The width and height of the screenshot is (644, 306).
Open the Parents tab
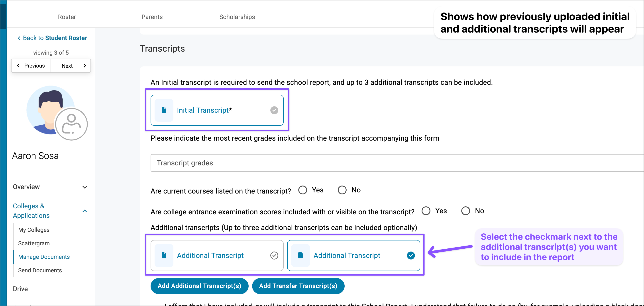[x=152, y=17]
